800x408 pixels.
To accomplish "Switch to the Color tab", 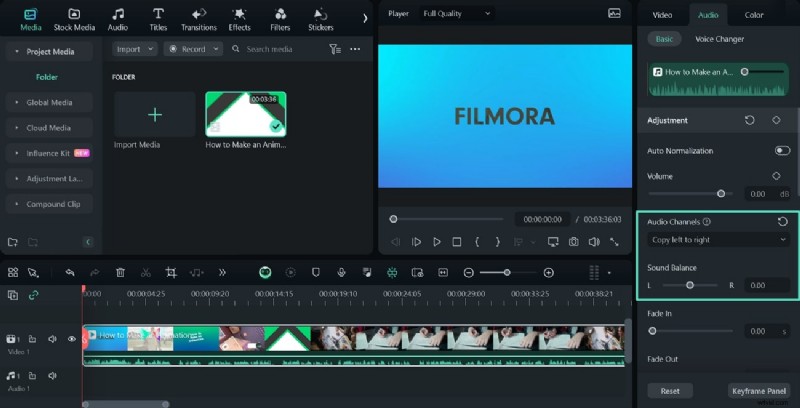I will [x=753, y=15].
